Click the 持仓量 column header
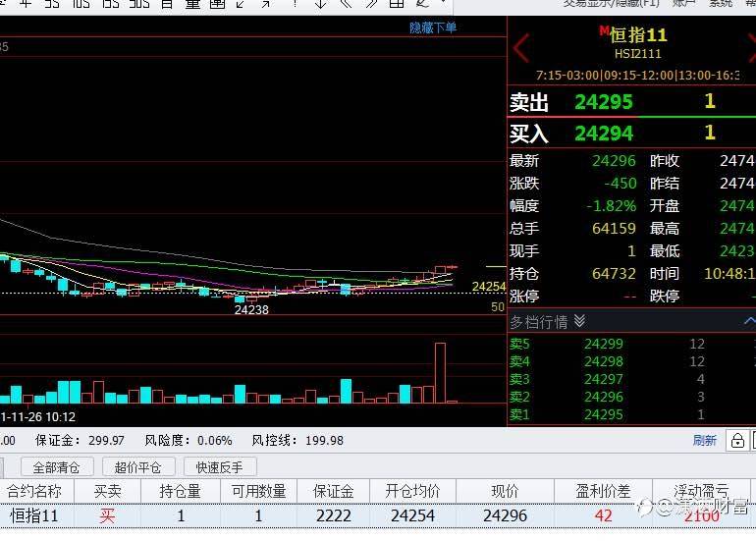 [181, 491]
